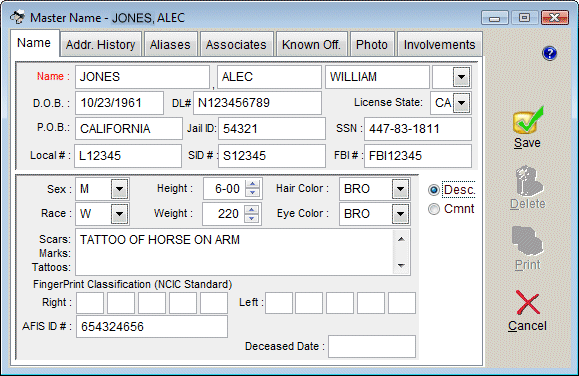Viewport: 579px width, 376px height.
Task: Click the FBI # field FBI12345
Action: point(418,155)
